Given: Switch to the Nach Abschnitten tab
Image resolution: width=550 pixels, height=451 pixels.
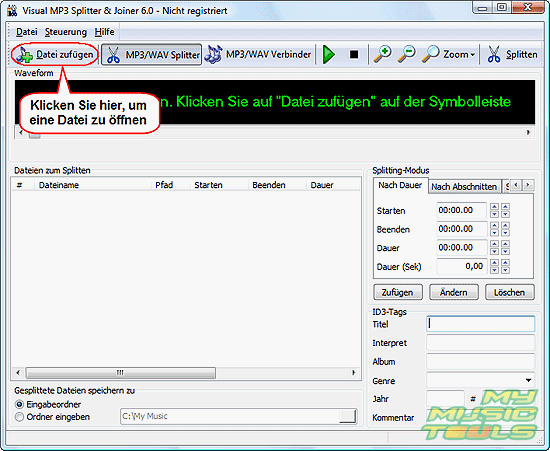Looking at the screenshot, I should coord(464,187).
